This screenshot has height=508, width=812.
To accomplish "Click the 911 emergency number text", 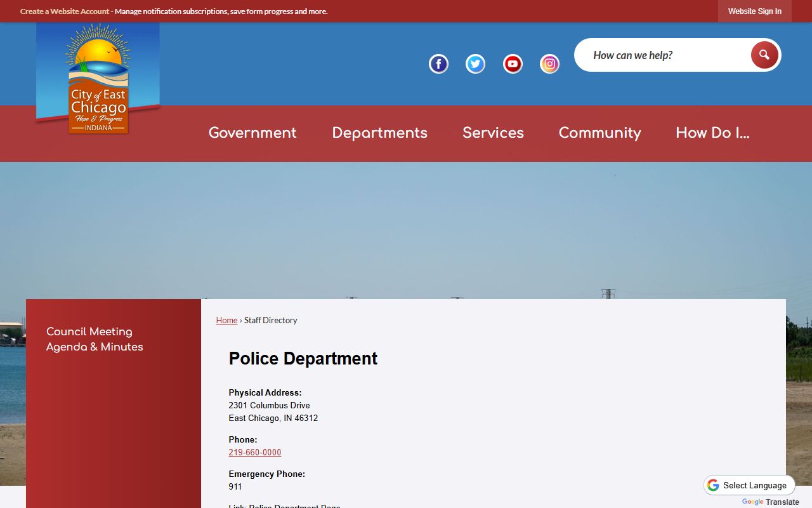I will coord(235,486).
